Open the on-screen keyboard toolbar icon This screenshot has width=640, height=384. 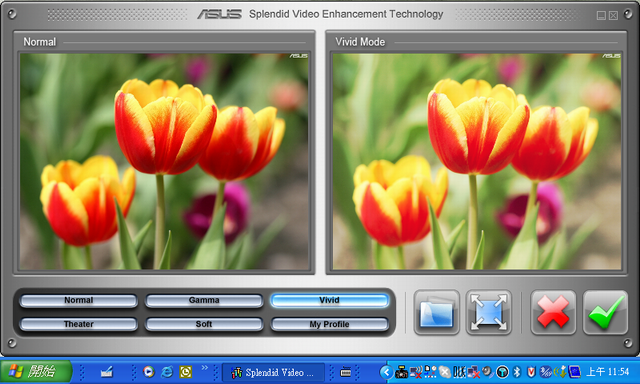346,372
